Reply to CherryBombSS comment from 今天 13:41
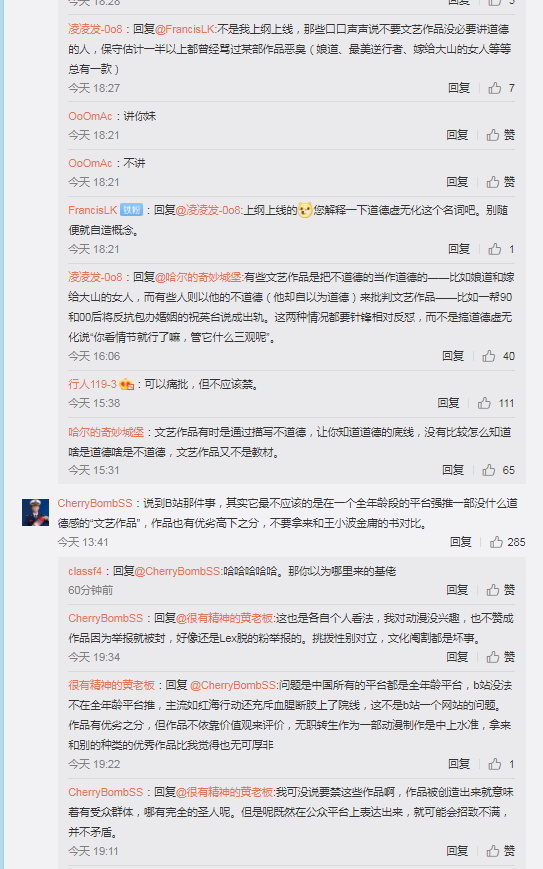Screen dimensions: 543x869 [460, 542]
